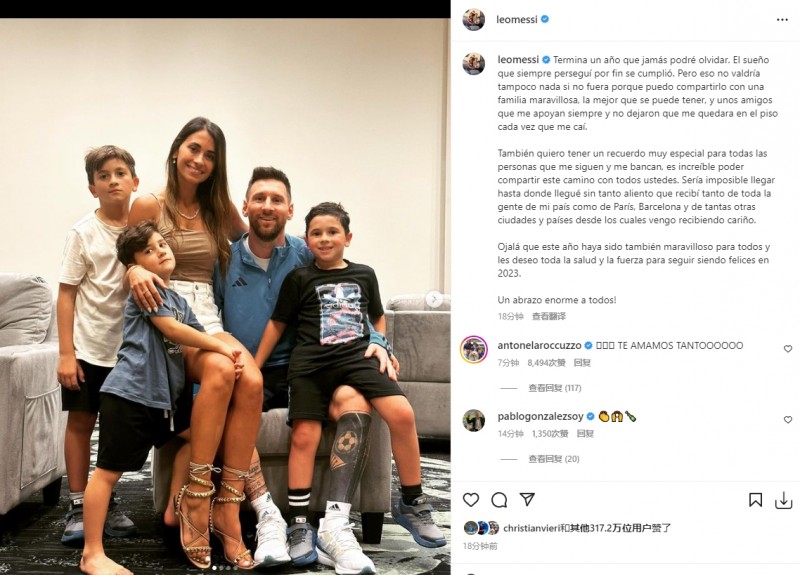The height and width of the screenshot is (575, 800).
Task: Reply to antonelaroccuzzo's comment
Action: coord(582,363)
